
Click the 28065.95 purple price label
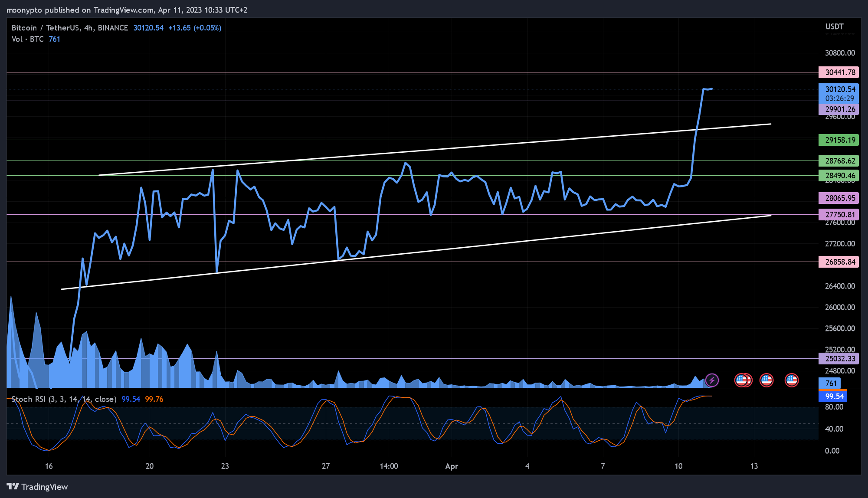(x=839, y=198)
